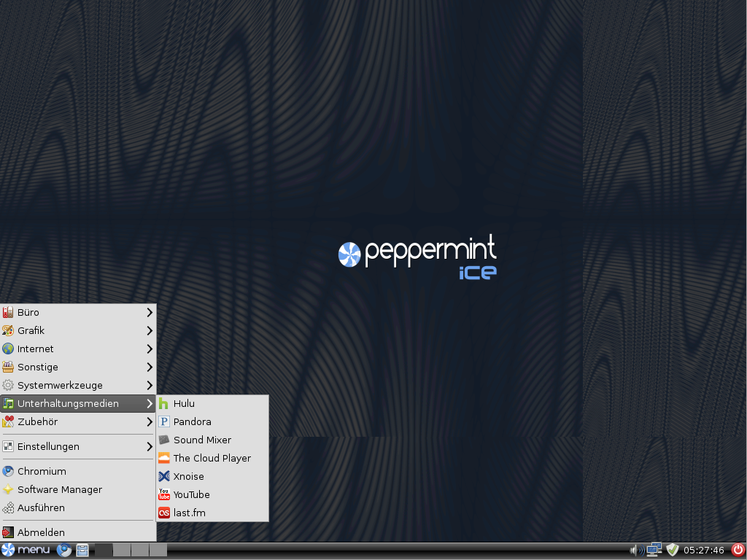Open Hulu from the entertainment submenu

pos(183,403)
